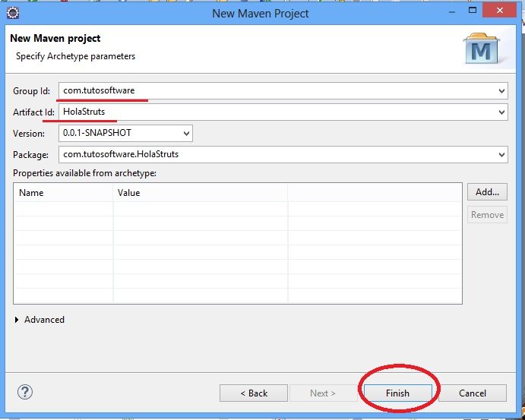Click the Add... property button
Screen dimensions: 525x420
(x=487, y=191)
